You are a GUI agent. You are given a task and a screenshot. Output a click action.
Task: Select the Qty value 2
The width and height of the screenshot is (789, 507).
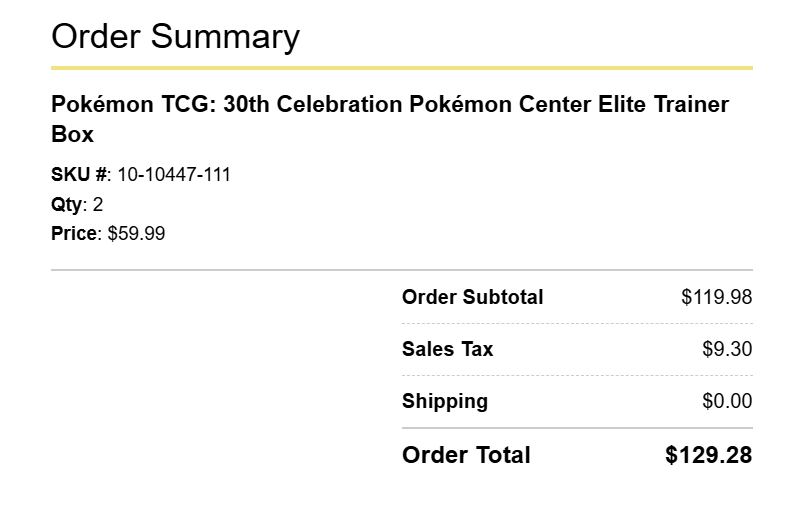(98, 204)
